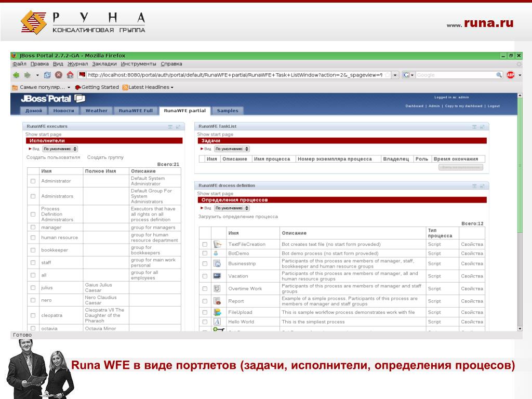The image size is (532, 399).
Task: Maximize the RunaWFE executors portlet
Action: coord(178,127)
